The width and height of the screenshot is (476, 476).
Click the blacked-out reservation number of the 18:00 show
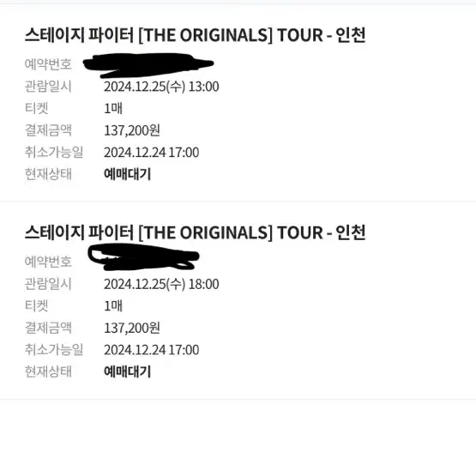coord(143,256)
